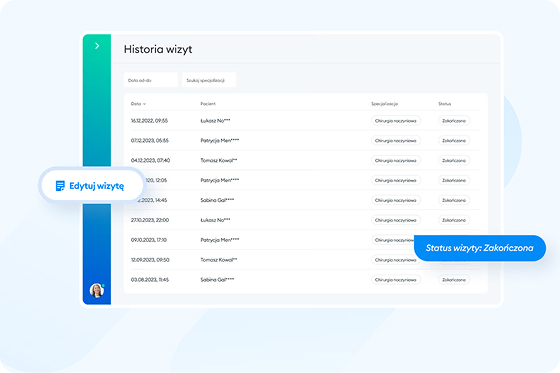Focus the Szukaj specjalizacji search field
560x373 pixels.
point(209,80)
